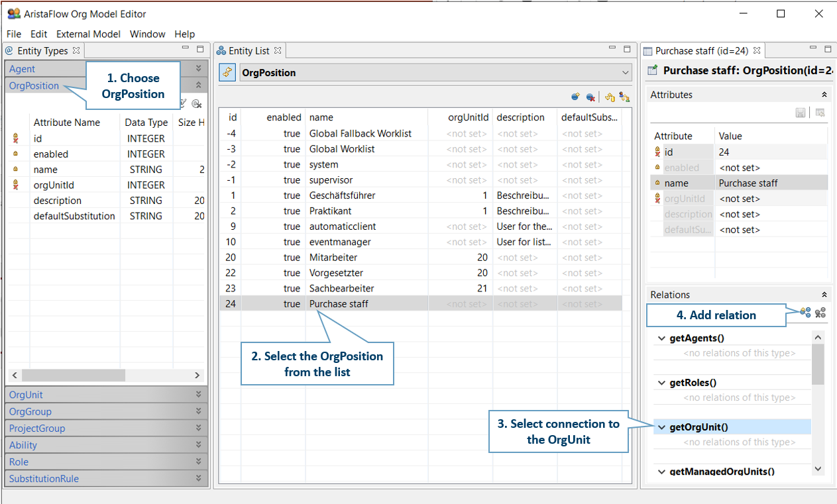Select the Sachbearbeiter row

(x=420, y=288)
